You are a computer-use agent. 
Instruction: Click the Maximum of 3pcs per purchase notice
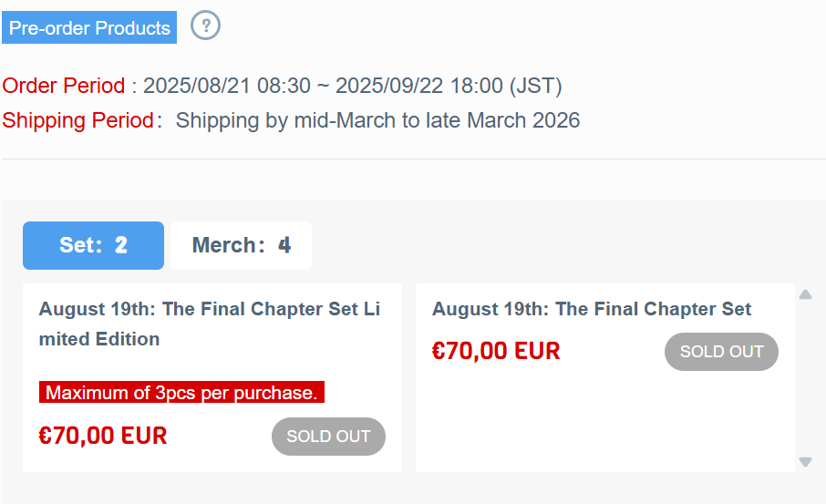[181, 392]
